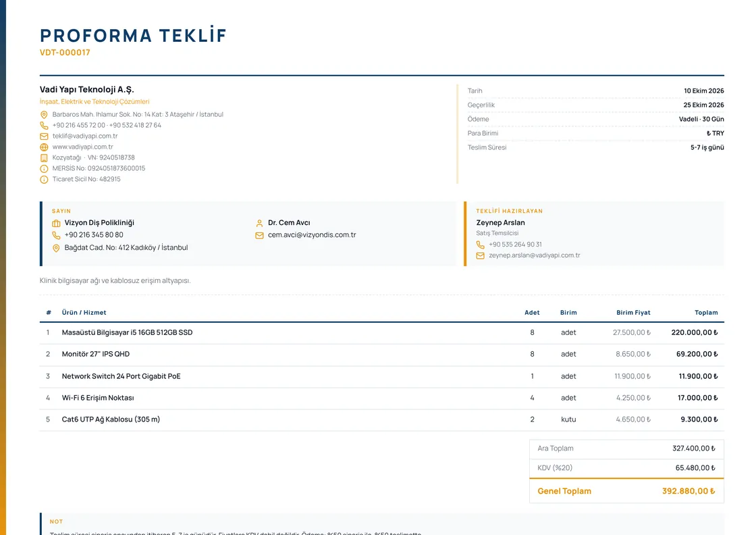This screenshot has height=535, width=756.
Task: Click the line total 17.000,00 ₺
Action: pyautogui.click(x=698, y=399)
